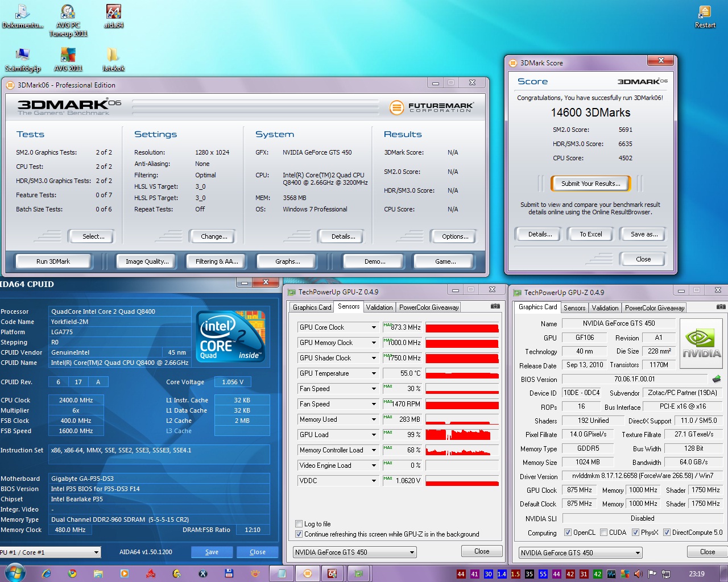728x582 pixels.
Task: Click the Intel Core 2 Quad logo in AIDA64
Action: click(x=230, y=336)
